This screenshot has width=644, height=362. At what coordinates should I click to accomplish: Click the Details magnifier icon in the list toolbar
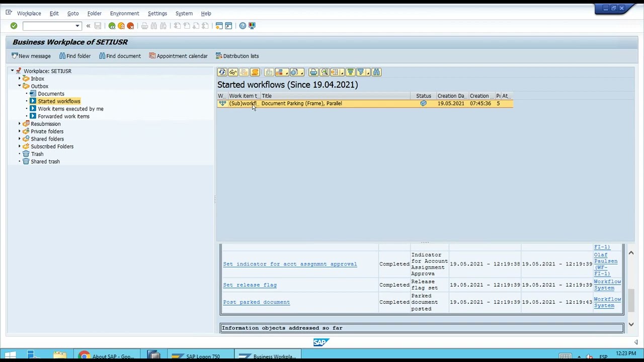[325, 72]
